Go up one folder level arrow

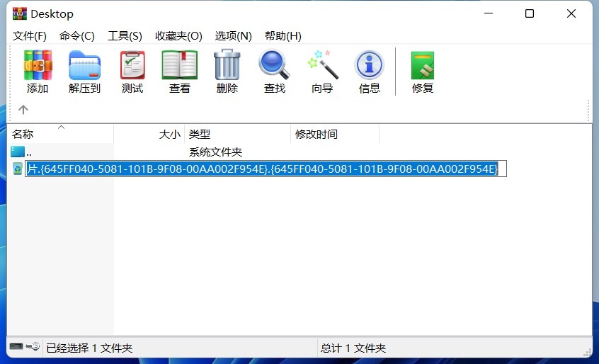coord(23,110)
